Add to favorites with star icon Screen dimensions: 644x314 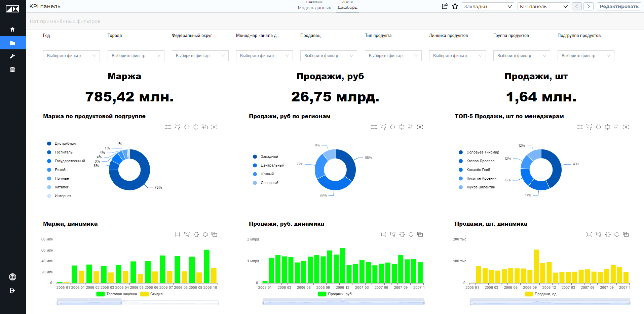coord(455,6)
